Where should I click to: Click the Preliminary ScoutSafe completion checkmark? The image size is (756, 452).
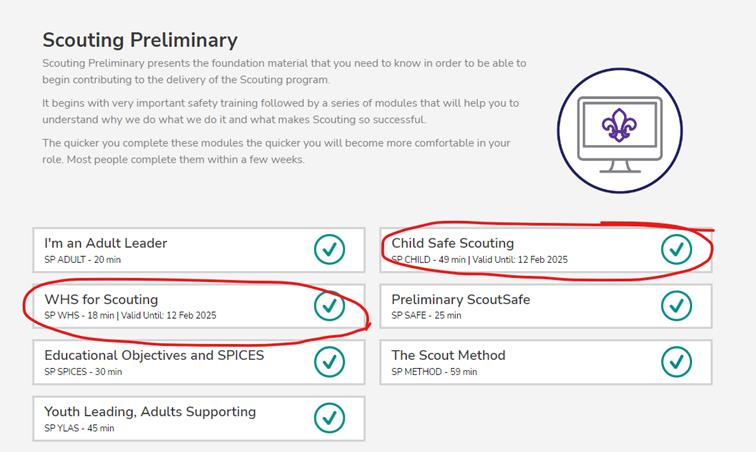[x=676, y=305]
